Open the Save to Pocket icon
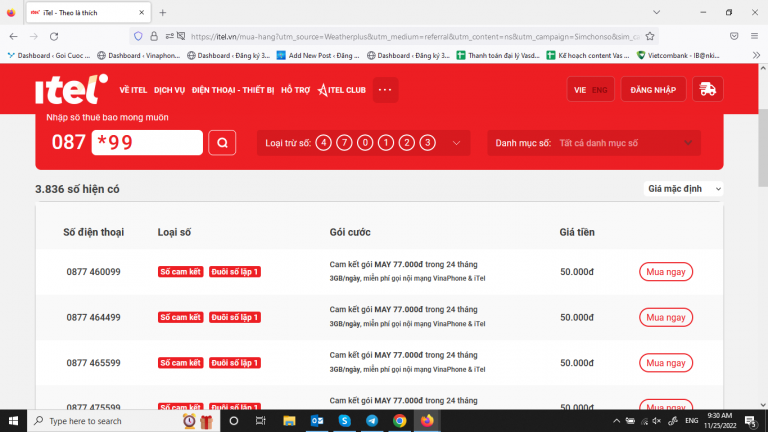Screen dimensions: 768x432 tap(734, 36)
